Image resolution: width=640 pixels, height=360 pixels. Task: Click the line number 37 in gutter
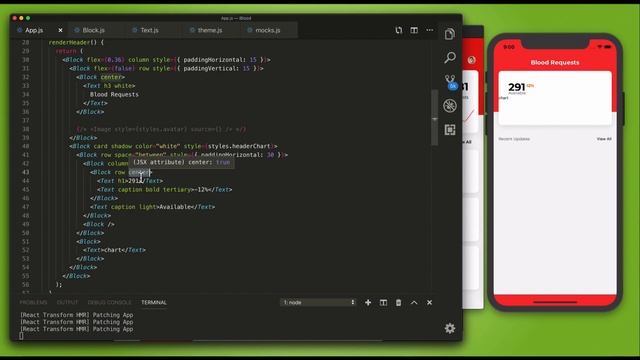26,120
